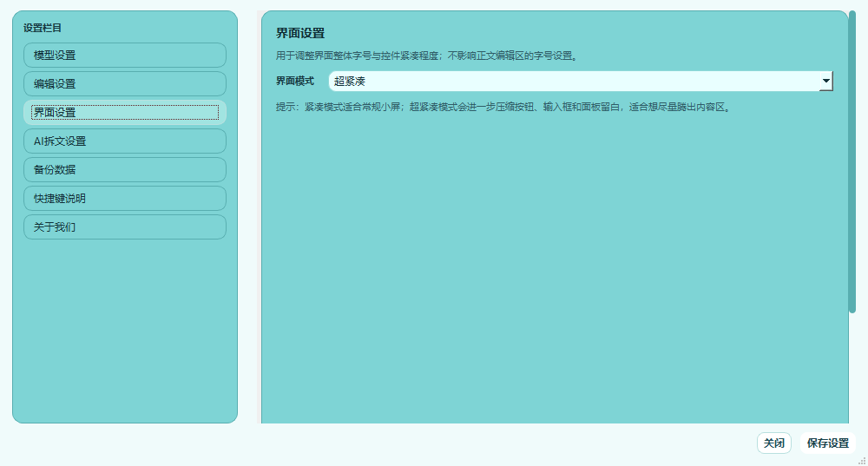Image resolution: width=868 pixels, height=466 pixels.
Task: Click the 保存设置 button
Action: 827,443
